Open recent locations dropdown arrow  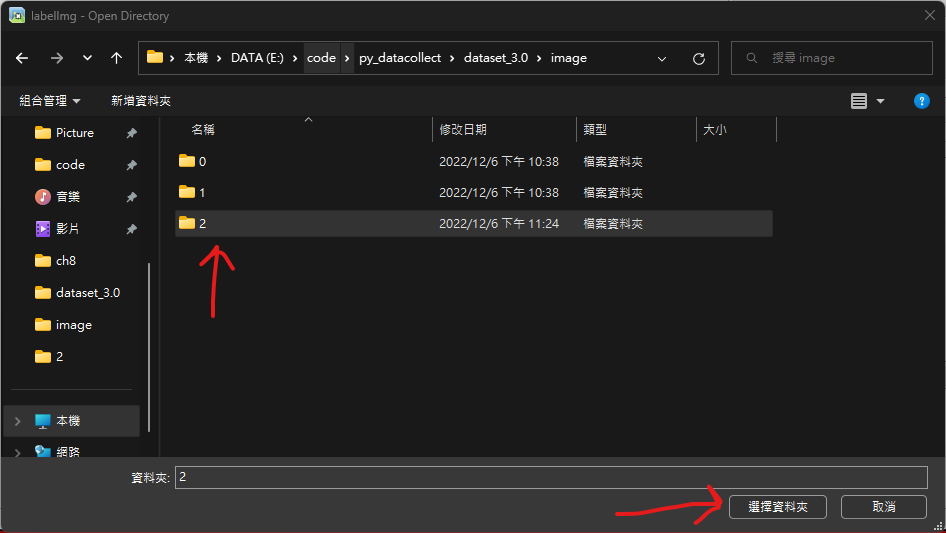87,58
